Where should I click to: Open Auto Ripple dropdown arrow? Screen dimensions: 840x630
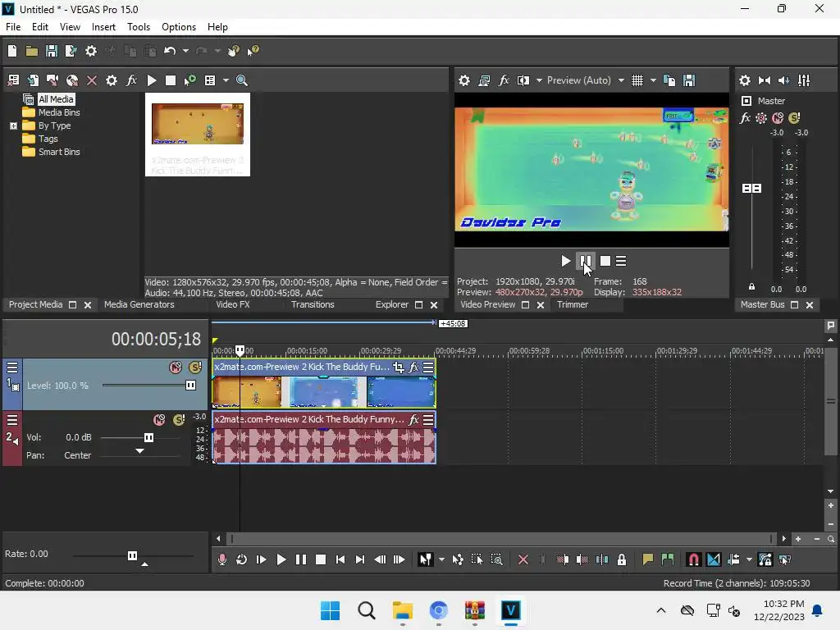(749, 559)
